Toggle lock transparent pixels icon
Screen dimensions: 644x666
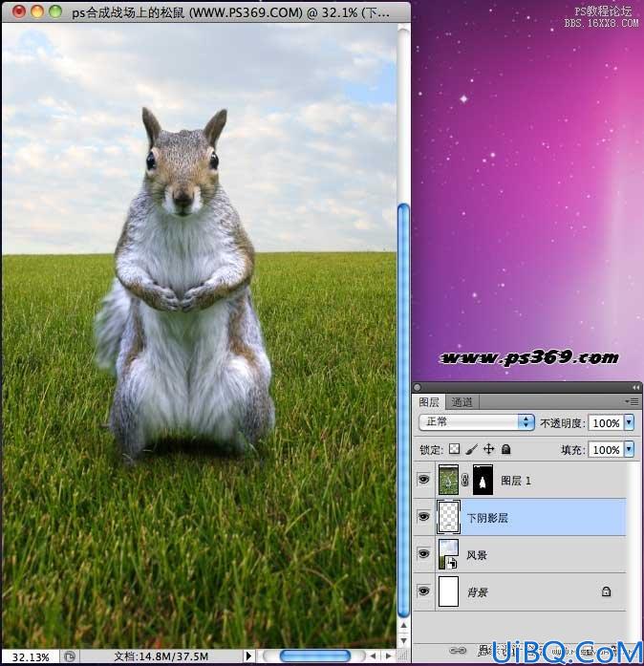point(454,449)
